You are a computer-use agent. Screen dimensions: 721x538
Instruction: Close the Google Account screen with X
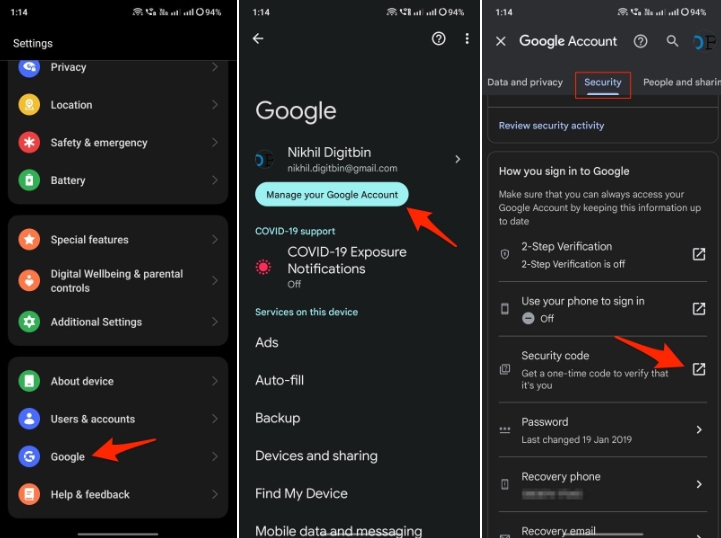click(x=501, y=41)
